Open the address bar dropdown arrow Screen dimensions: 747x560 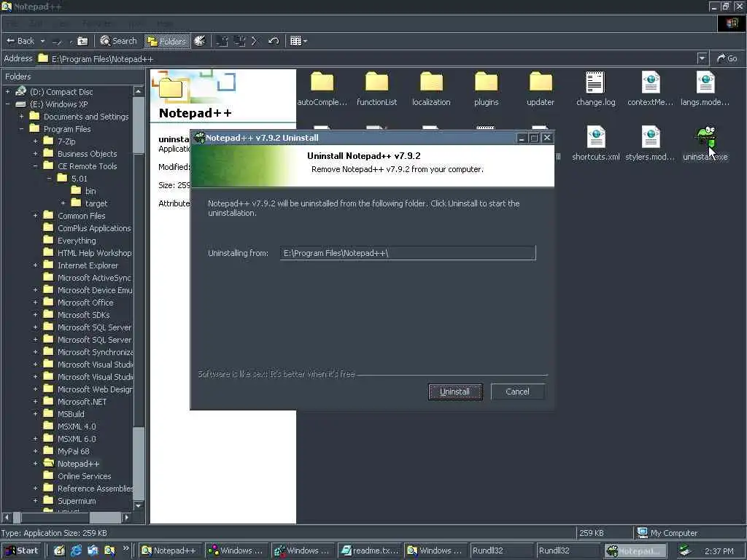point(702,58)
